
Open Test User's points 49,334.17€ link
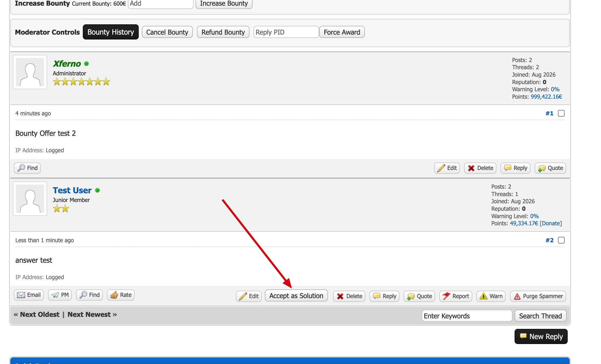[x=524, y=224]
